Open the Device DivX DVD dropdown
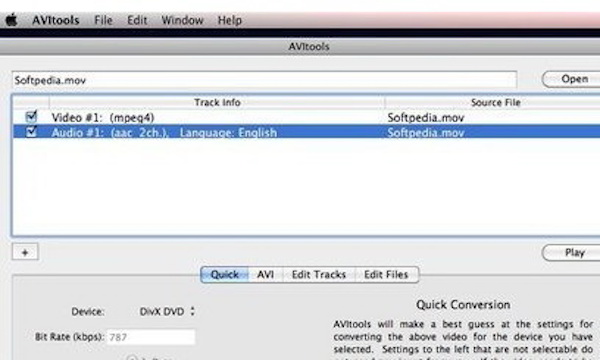Screen dimensions: 600x360 pos(167,311)
